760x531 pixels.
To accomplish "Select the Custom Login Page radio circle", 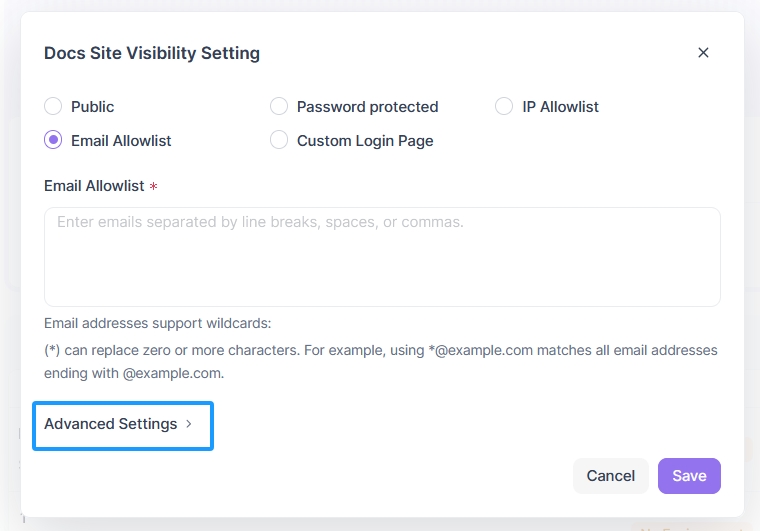I will [279, 141].
